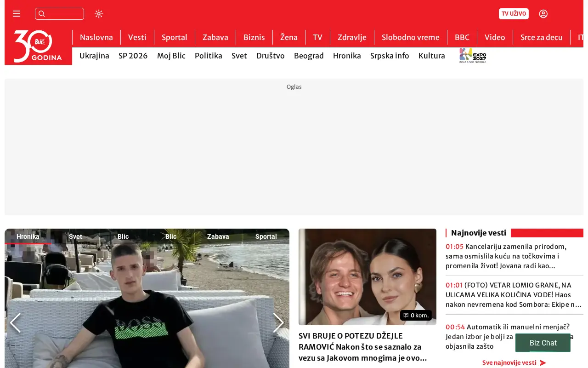Watch TV Uživo live stream
This screenshot has width=588, height=368.
(514, 14)
